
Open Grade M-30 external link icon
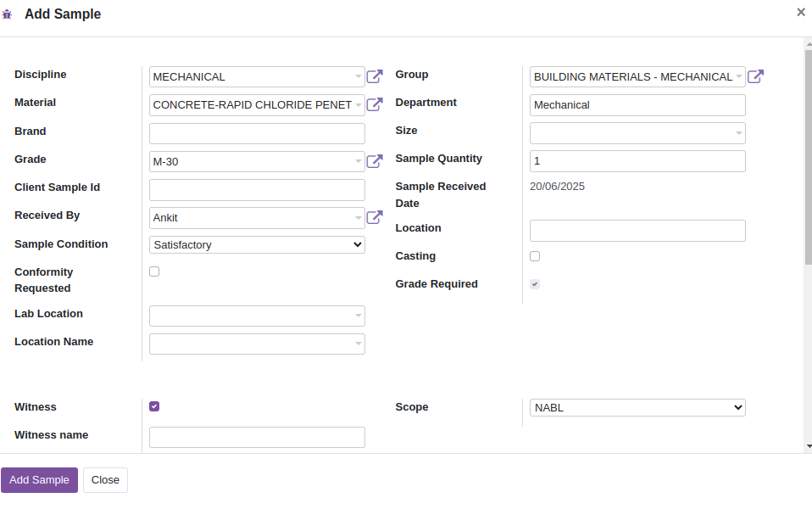pos(375,161)
